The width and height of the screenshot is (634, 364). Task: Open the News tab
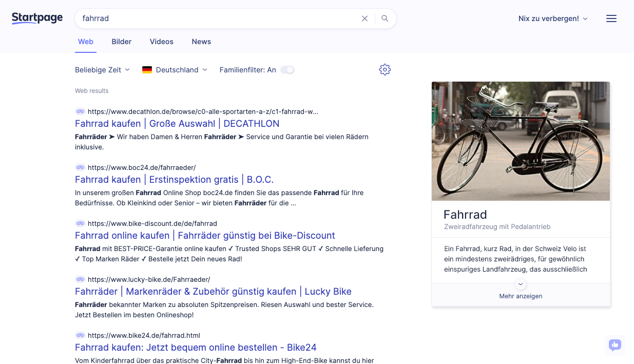201,42
